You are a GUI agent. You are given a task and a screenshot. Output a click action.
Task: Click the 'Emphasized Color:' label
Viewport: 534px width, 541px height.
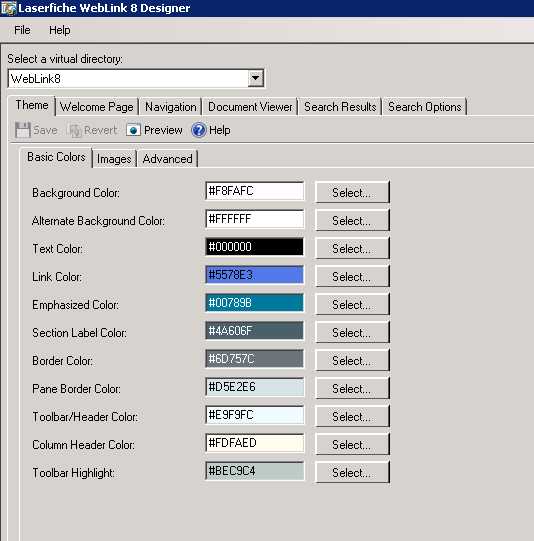pos(75,305)
